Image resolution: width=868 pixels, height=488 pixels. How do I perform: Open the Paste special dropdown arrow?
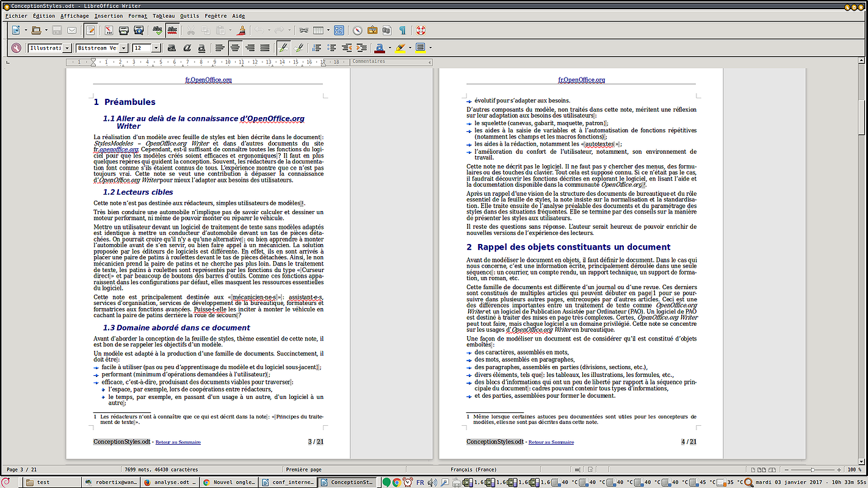coord(230,30)
